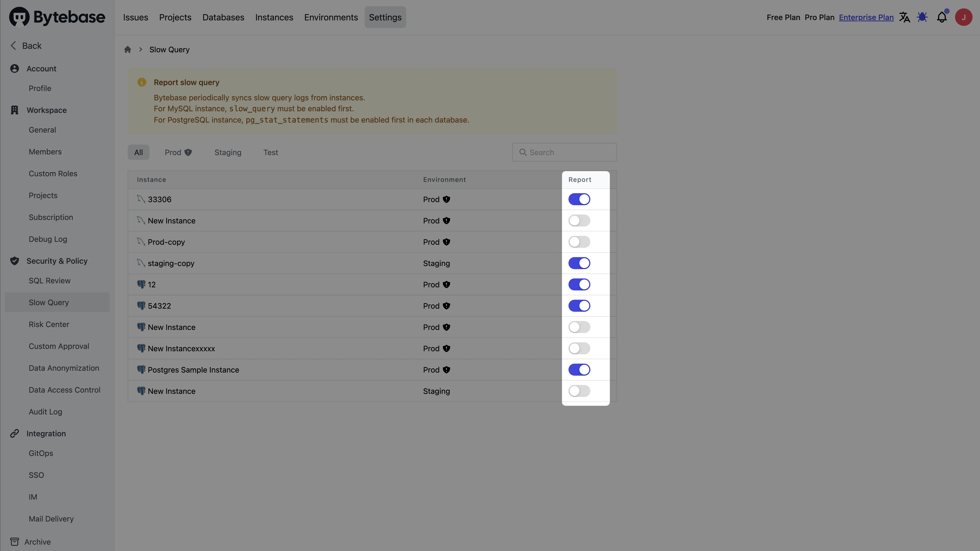The width and height of the screenshot is (980, 551).
Task: Click the Bytebase logo
Action: tap(57, 17)
